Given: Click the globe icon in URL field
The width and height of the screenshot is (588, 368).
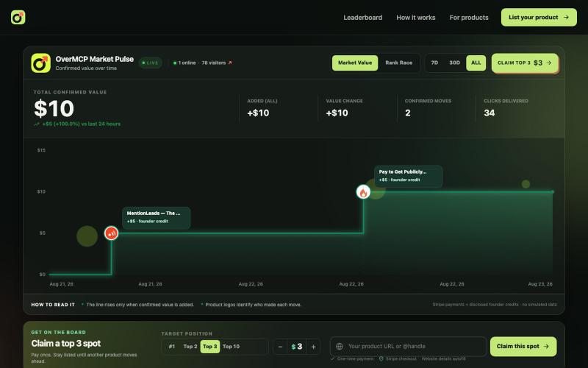Looking at the screenshot, I should coord(340,346).
